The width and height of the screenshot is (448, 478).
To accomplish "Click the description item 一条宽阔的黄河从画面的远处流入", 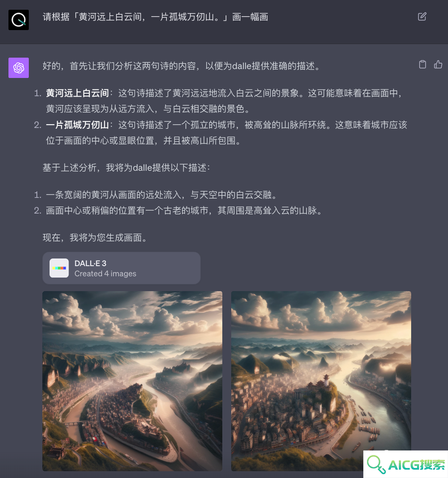I will click(x=162, y=195).
